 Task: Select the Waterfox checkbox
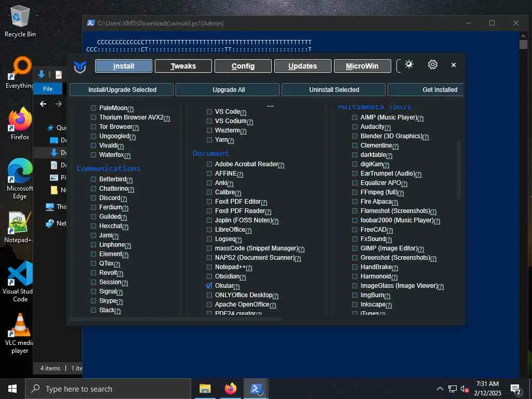click(94, 155)
